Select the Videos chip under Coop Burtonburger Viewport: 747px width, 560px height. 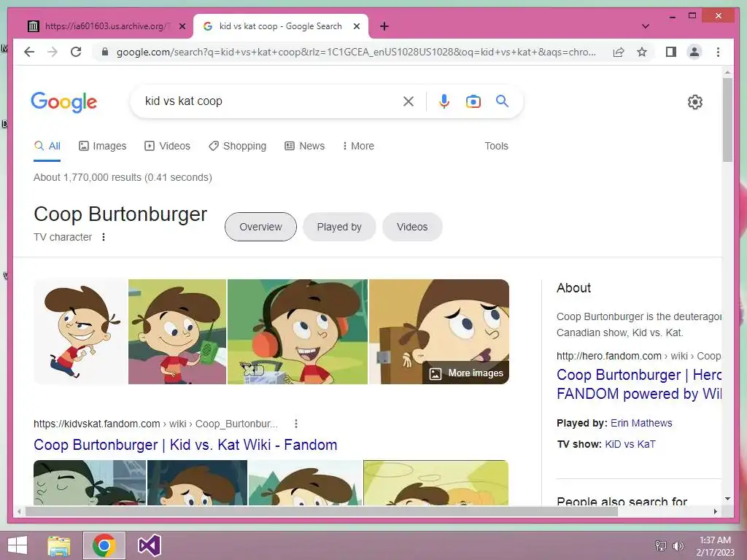(x=412, y=227)
